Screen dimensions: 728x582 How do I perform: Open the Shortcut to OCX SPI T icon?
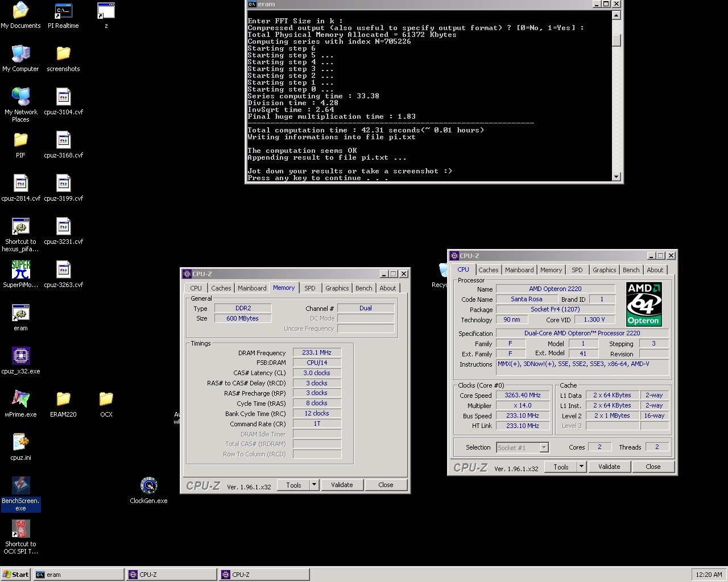(x=20, y=537)
